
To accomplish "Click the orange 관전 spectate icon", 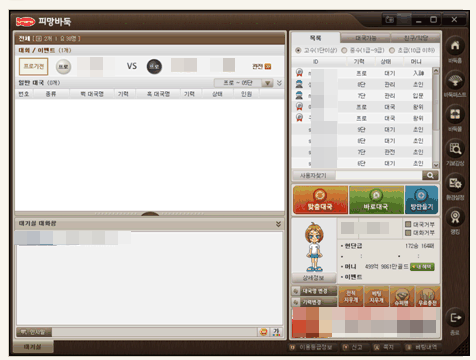I will pyautogui.click(x=268, y=67).
